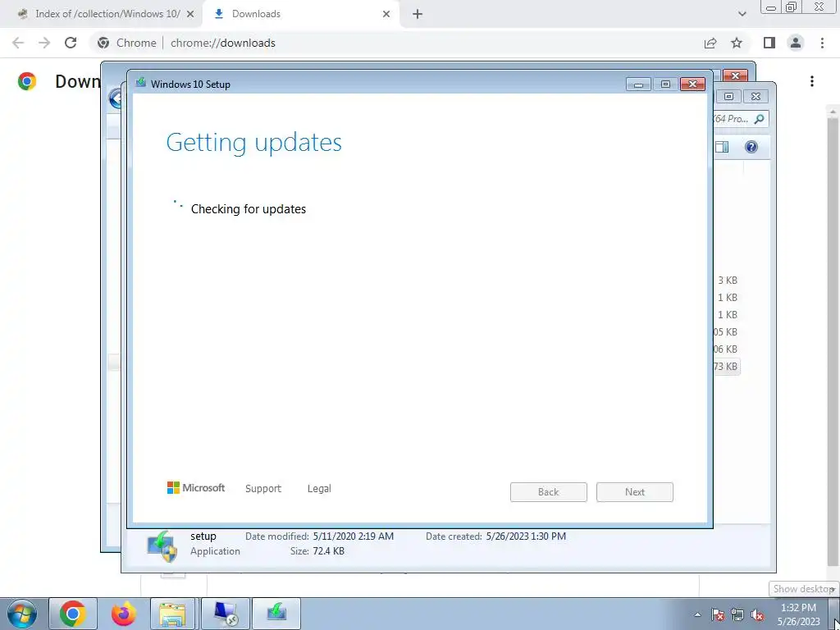Launch Firefox from the taskbar
840x630 pixels.
coord(124,614)
